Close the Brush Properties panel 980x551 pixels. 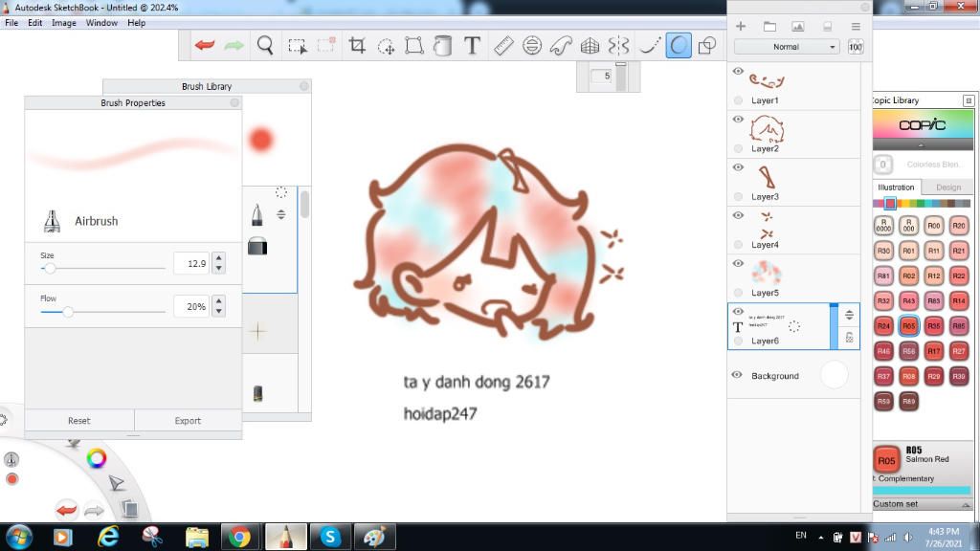click(234, 102)
